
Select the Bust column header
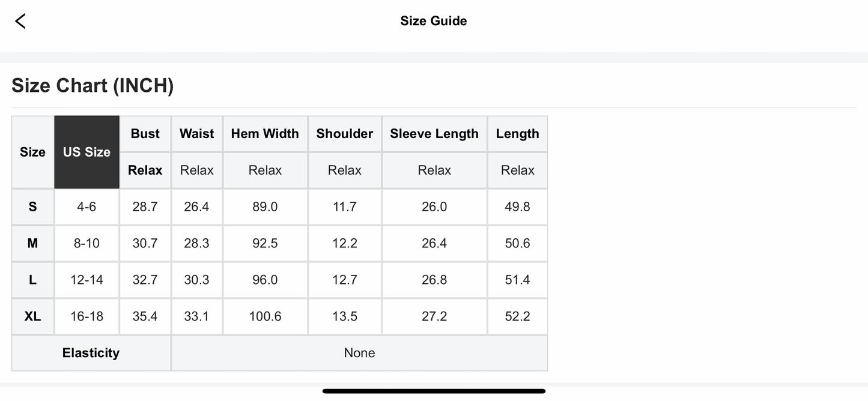coord(145,134)
